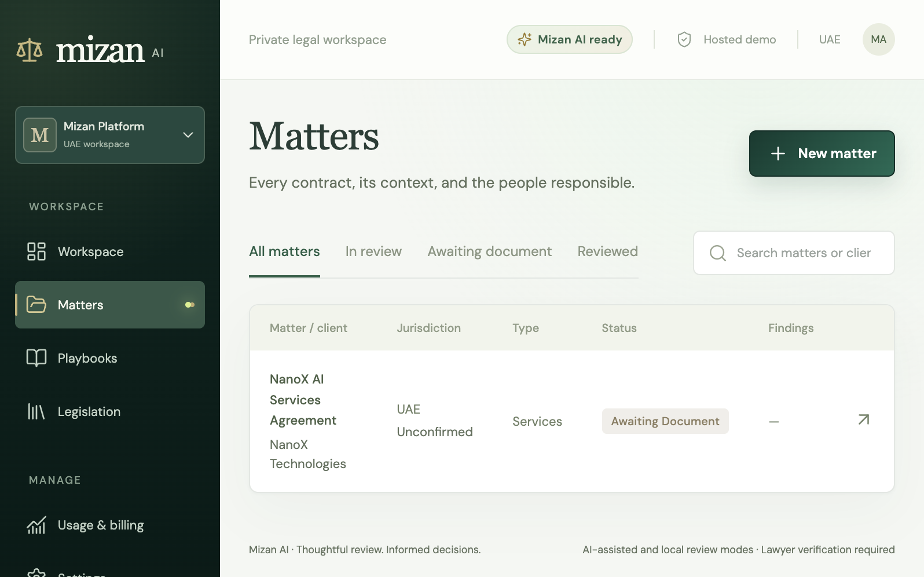Click the Jurisdiction column header

click(429, 328)
